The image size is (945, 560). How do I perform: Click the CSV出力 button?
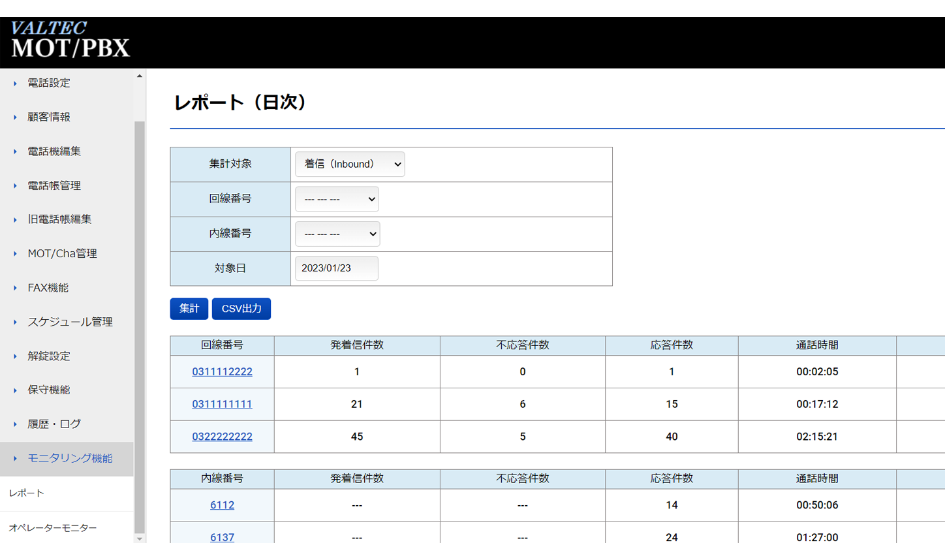241,309
